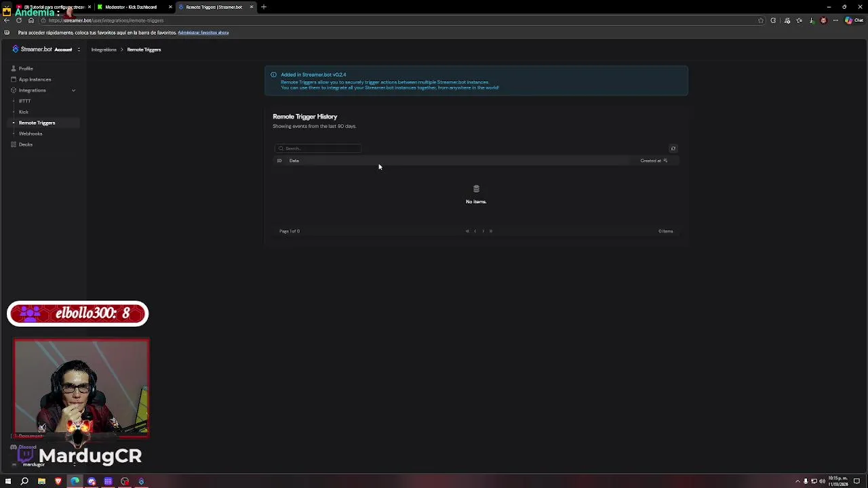The height and width of the screenshot is (488, 868).
Task: Open the browser profile avatar
Action: pos(824,20)
